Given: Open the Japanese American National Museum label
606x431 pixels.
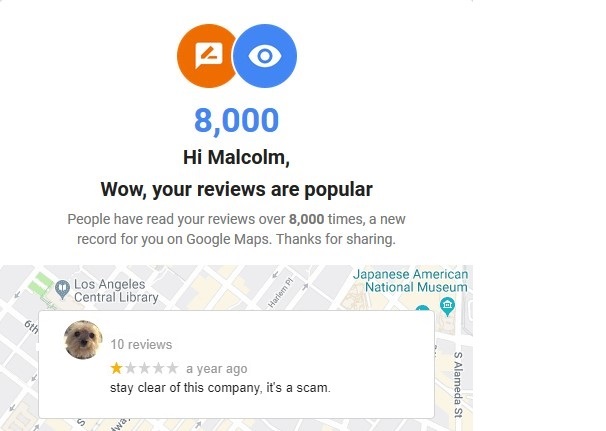Looking at the screenshot, I should click(410, 281).
